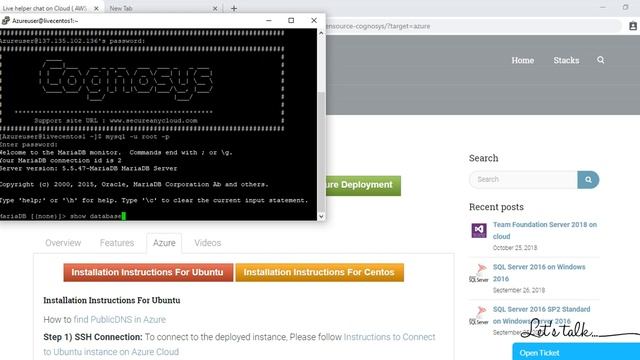Click the PuTTY icon in terminal title bar

pos(6,20)
